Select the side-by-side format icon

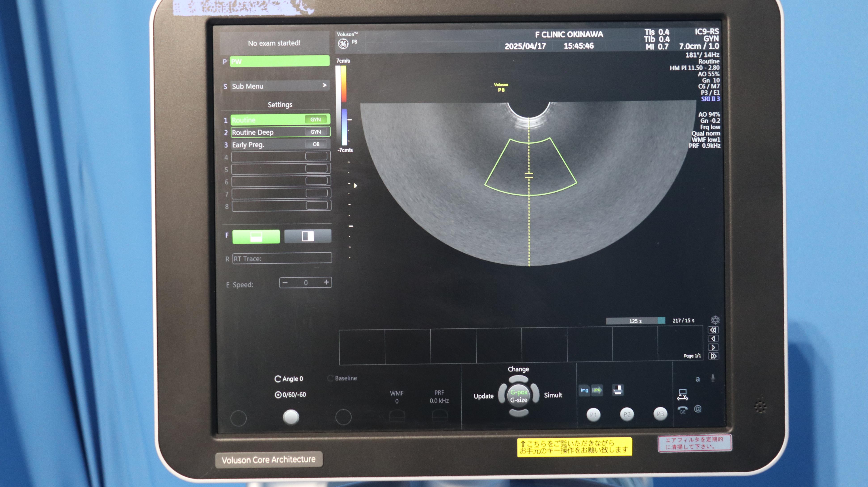tap(308, 236)
